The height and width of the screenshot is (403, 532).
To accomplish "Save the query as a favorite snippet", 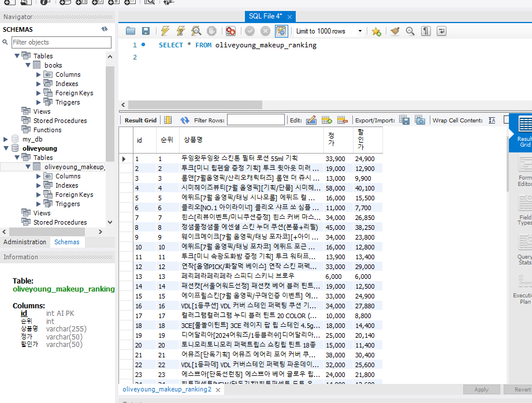I will 376,31.
